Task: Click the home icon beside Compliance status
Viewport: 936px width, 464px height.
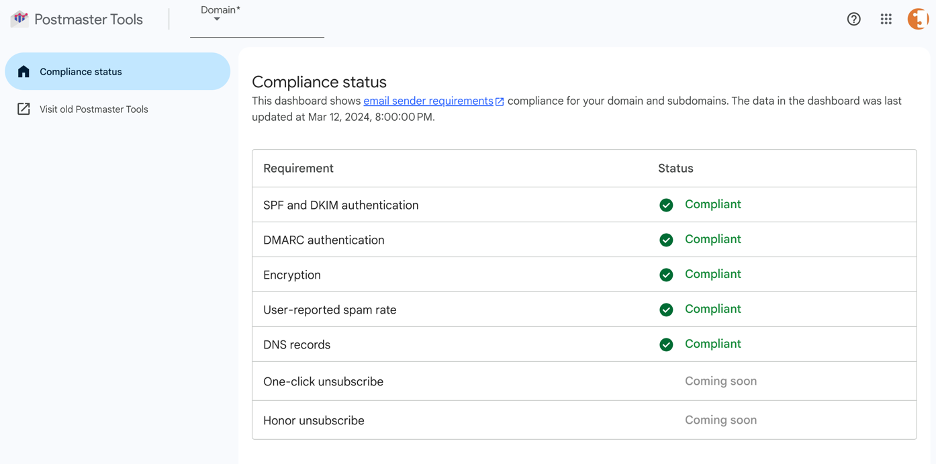Action: [23, 72]
